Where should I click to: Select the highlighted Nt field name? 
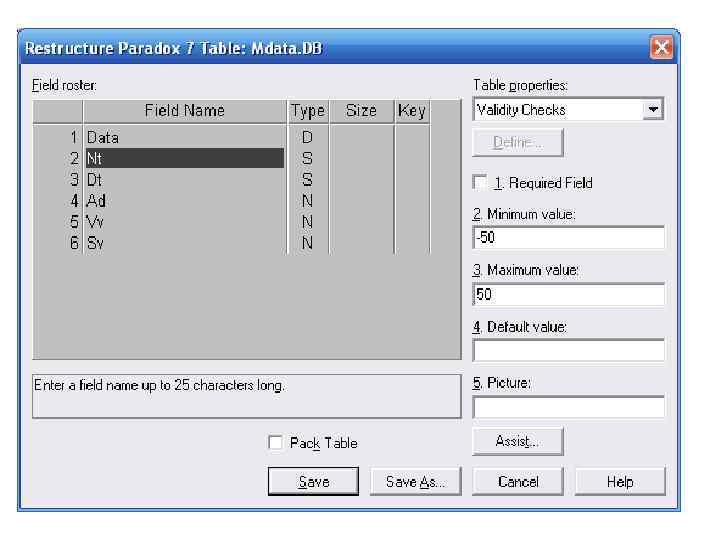point(185,158)
